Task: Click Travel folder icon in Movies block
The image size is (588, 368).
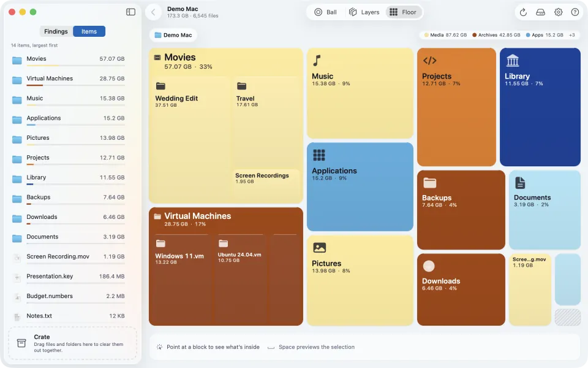Action: click(241, 86)
